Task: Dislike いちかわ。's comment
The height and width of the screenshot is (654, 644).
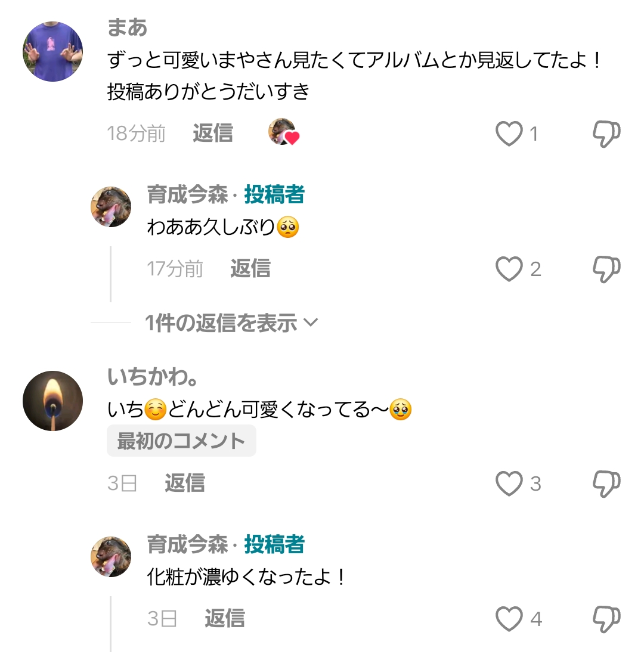Action: [606, 483]
